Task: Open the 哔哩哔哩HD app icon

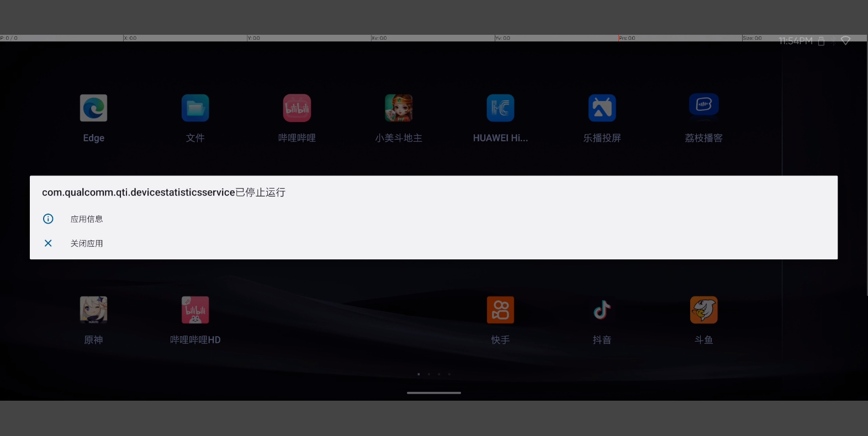Action: pos(195,310)
